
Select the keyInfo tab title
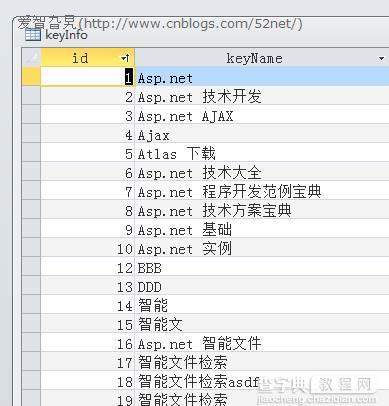66,35
